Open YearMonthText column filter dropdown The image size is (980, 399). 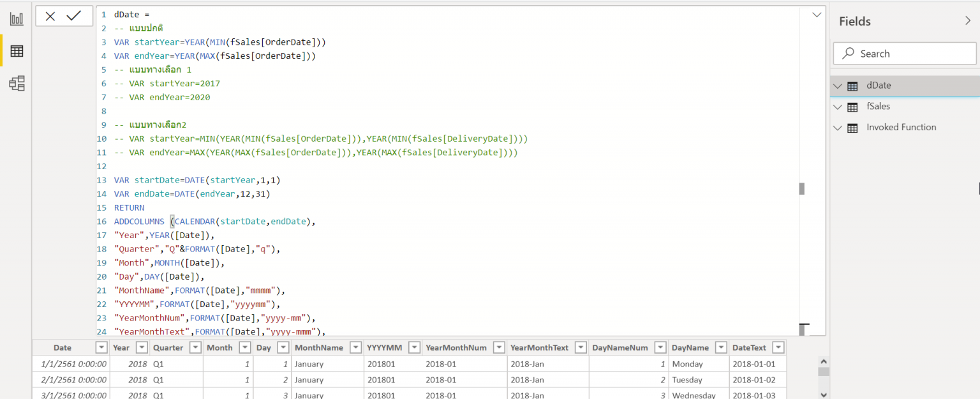(581, 348)
